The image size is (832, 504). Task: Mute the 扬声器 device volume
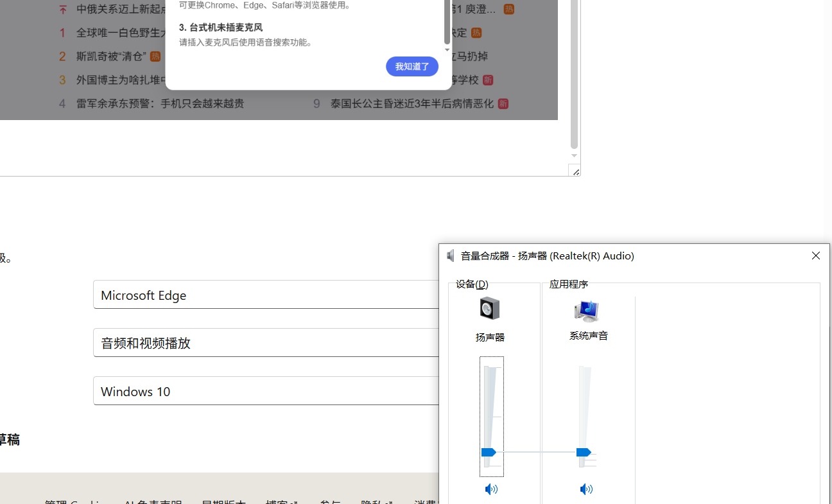[x=491, y=489]
